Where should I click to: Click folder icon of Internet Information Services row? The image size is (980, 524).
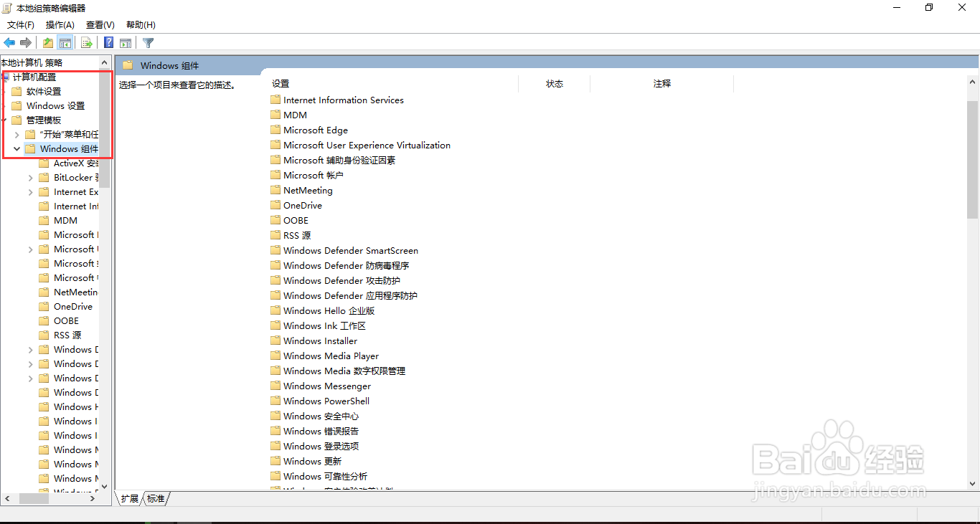pyautogui.click(x=275, y=100)
